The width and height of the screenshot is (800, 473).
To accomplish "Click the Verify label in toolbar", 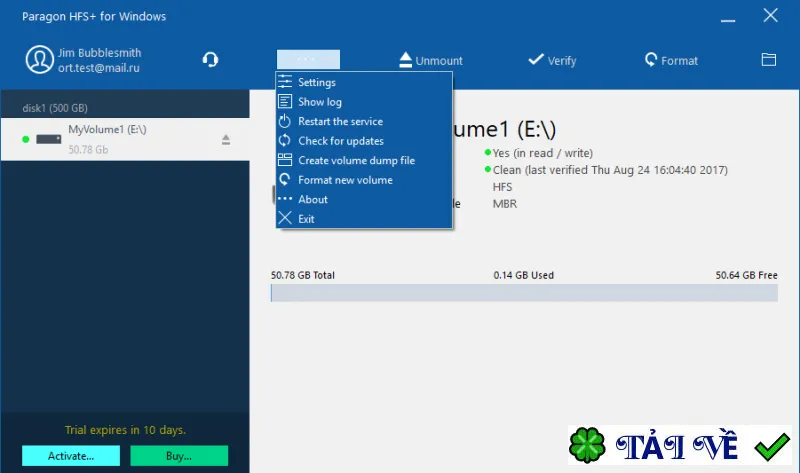I will pyautogui.click(x=562, y=61).
